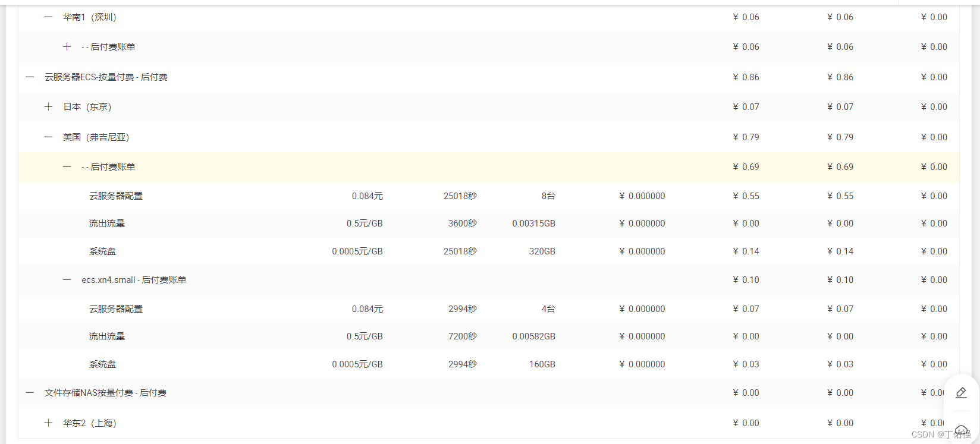Select 美国（弗吉尼亚）label text
Image resolution: width=980 pixels, height=444 pixels.
click(96, 137)
